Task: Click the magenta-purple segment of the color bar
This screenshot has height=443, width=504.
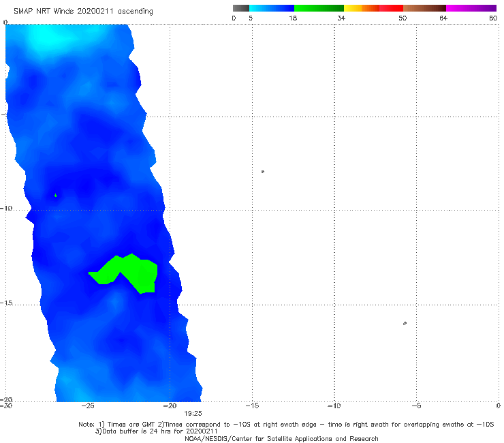Action: (x=471, y=8)
